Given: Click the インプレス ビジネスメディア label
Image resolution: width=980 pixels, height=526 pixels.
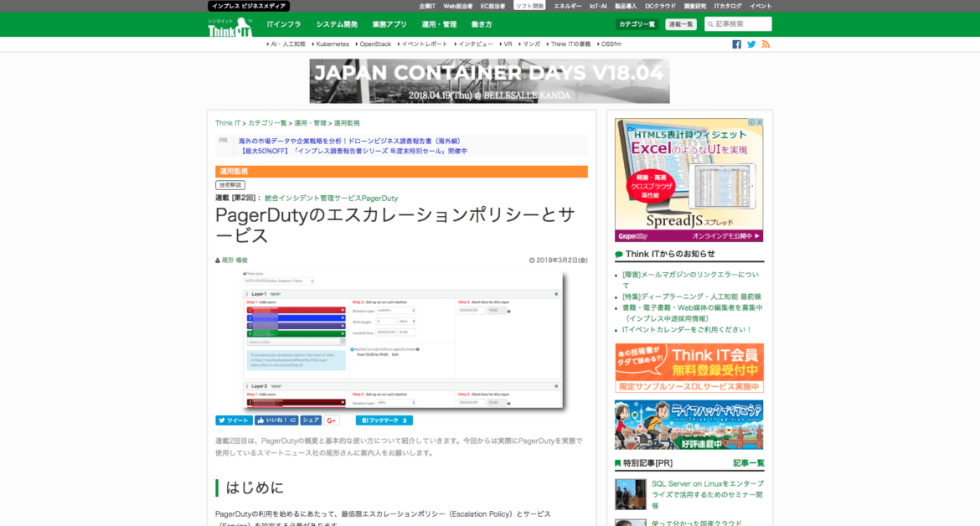Looking at the screenshot, I should pyautogui.click(x=248, y=6).
